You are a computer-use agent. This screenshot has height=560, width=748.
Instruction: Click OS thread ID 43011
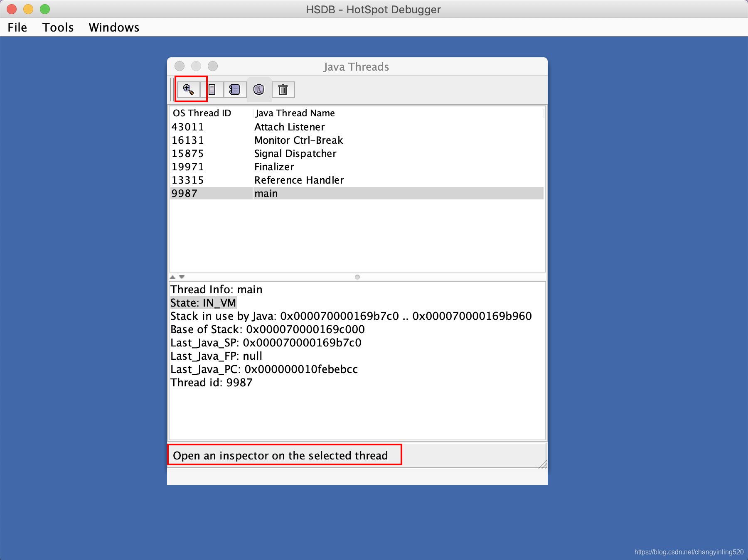(188, 127)
